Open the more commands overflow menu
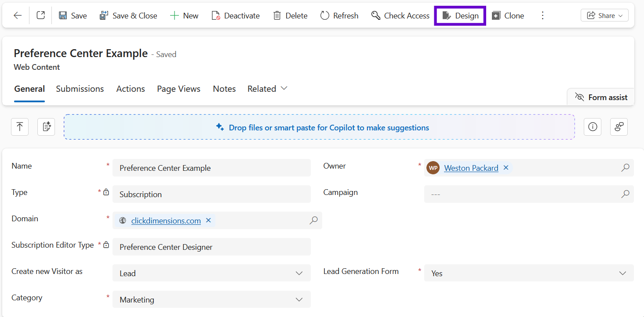 (542, 15)
